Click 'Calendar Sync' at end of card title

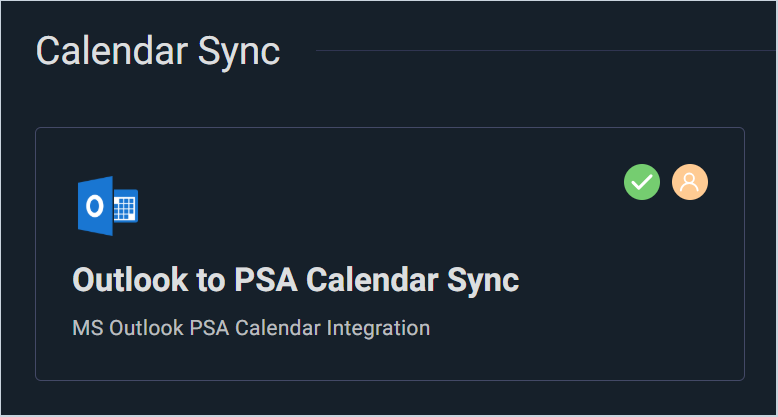[x=412, y=279]
